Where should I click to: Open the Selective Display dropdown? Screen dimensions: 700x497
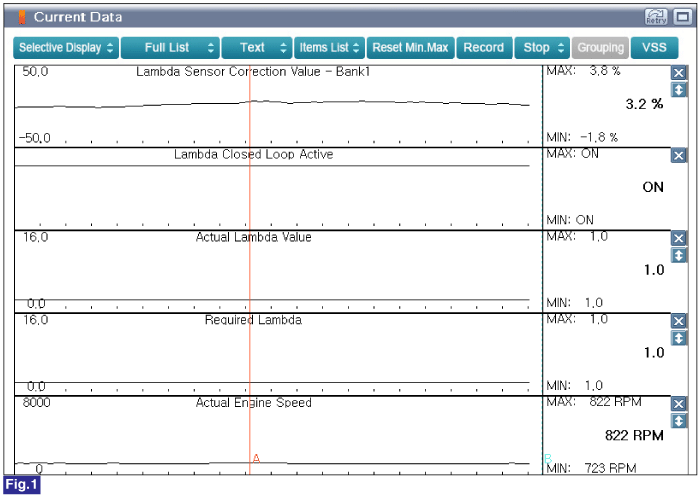click(x=66, y=48)
